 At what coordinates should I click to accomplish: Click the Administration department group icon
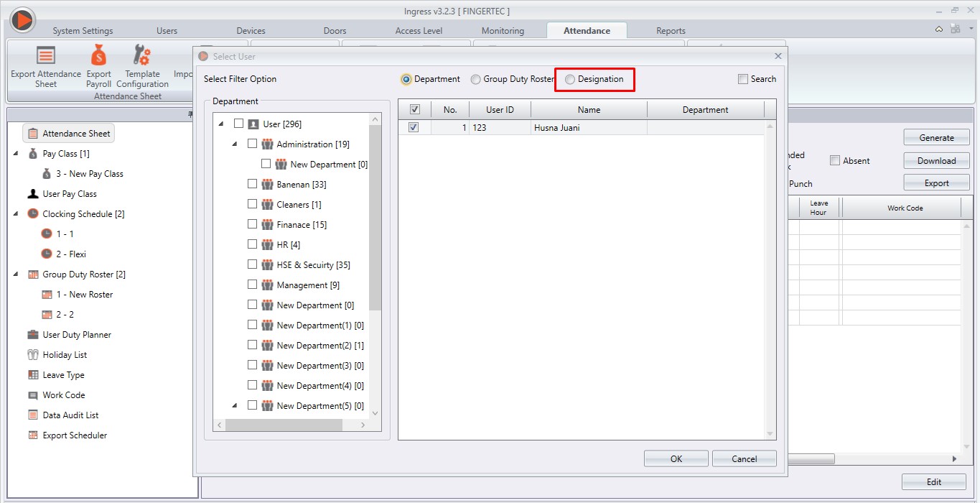[x=267, y=144]
